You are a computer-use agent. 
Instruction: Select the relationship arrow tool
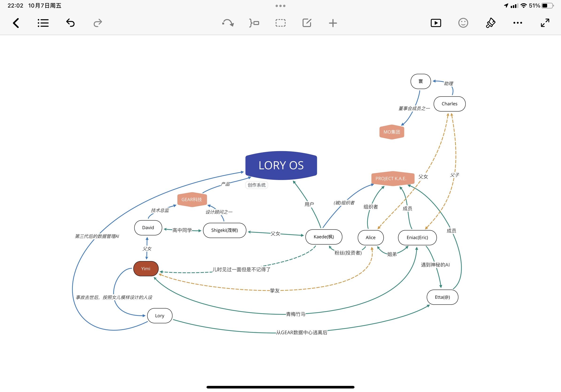click(x=228, y=23)
